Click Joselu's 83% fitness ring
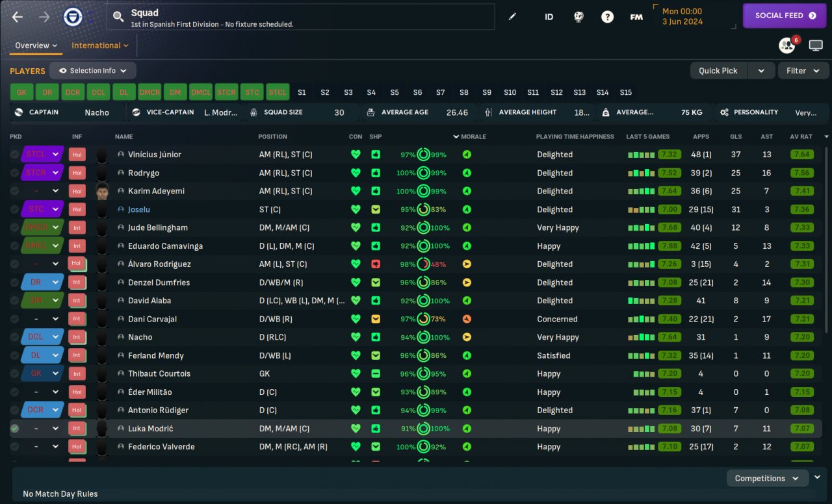Viewport: 832px width, 504px height. click(422, 210)
